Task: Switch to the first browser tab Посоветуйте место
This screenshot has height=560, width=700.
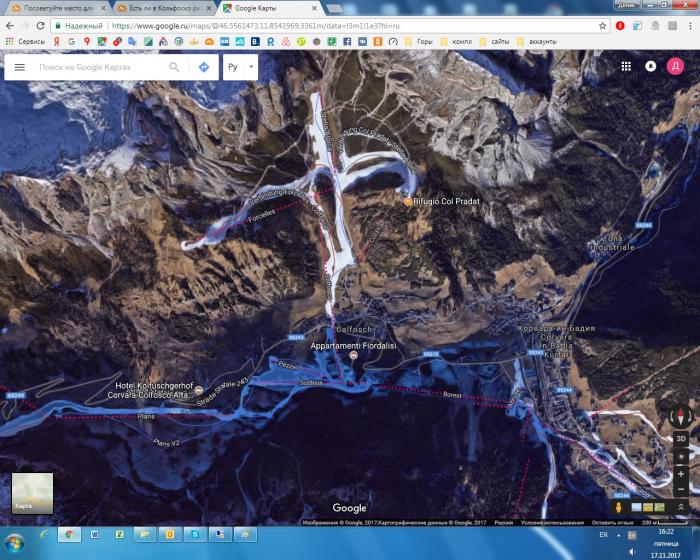Action: (58, 8)
